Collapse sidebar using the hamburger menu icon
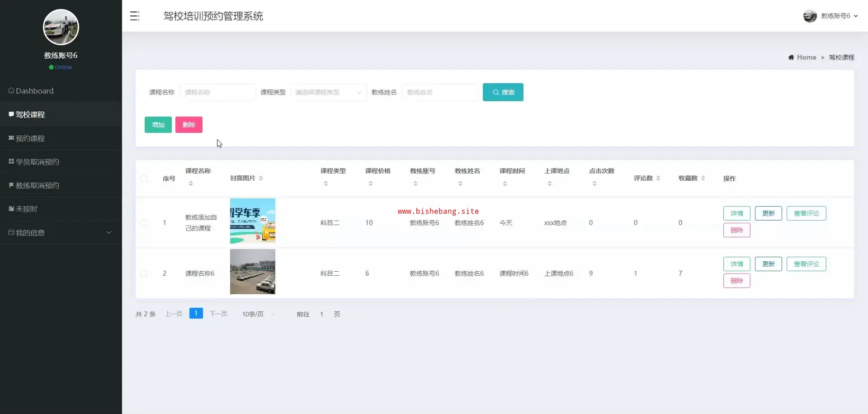 (x=135, y=16)
